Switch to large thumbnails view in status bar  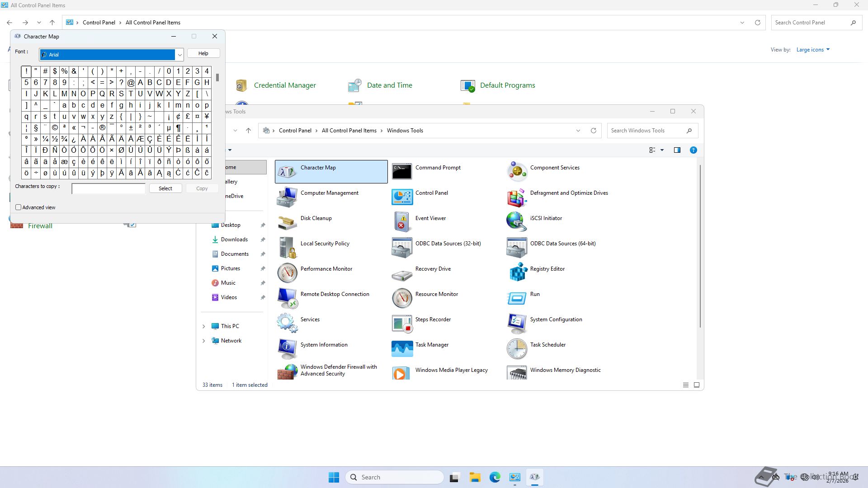(696, 385)
